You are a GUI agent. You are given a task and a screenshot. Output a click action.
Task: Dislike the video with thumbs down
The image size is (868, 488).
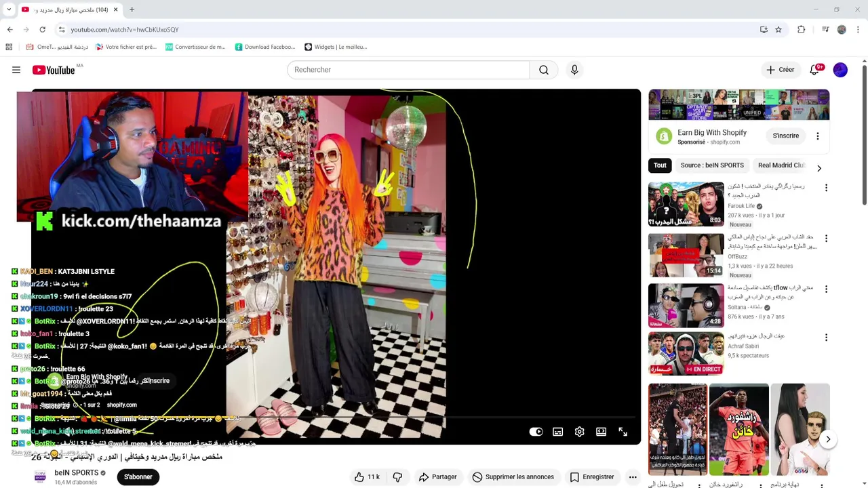pyautogui.click(x=397, y=477)
